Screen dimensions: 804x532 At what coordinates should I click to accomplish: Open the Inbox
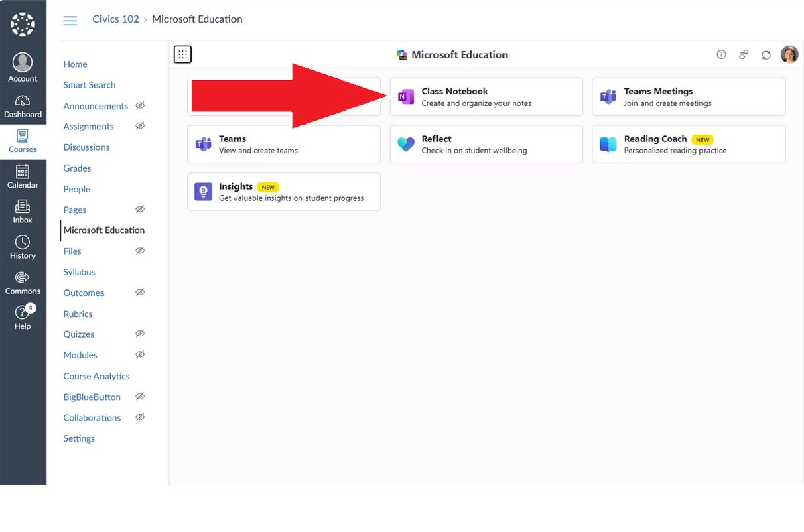[x=23, y=212]
